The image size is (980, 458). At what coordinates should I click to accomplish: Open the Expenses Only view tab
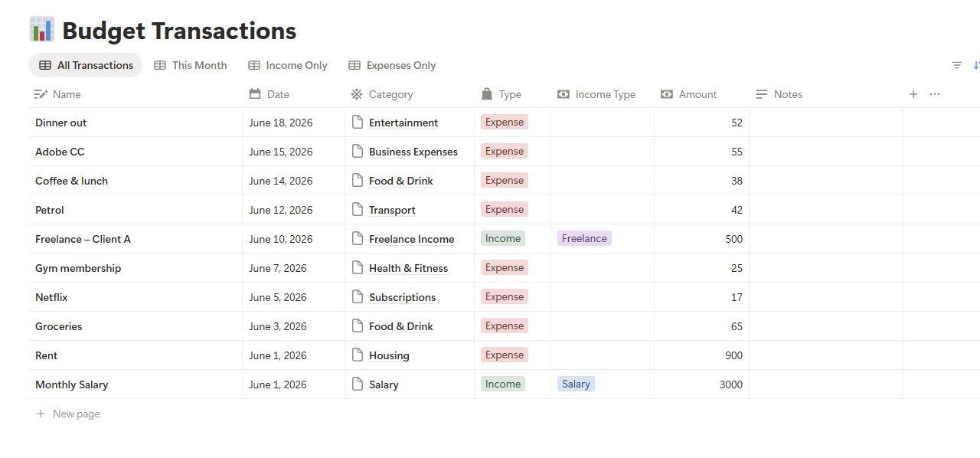(392, 65)
